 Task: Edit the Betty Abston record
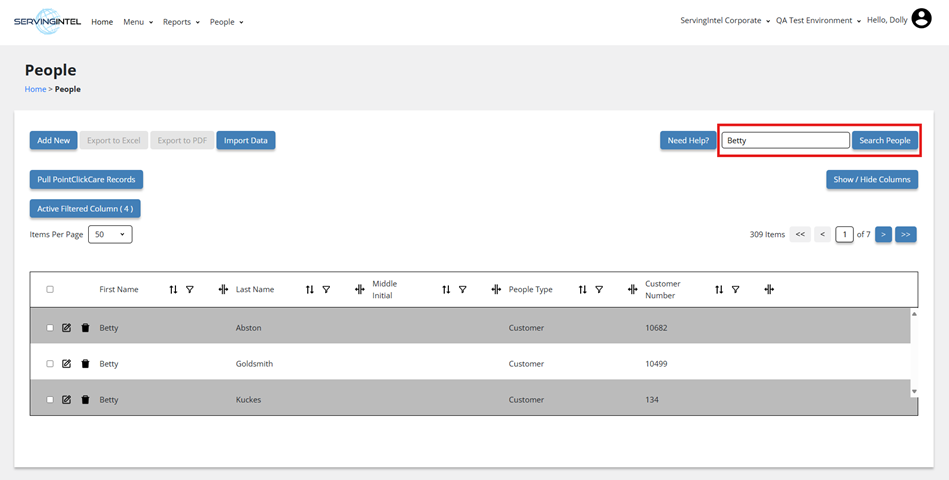[67, 328]
